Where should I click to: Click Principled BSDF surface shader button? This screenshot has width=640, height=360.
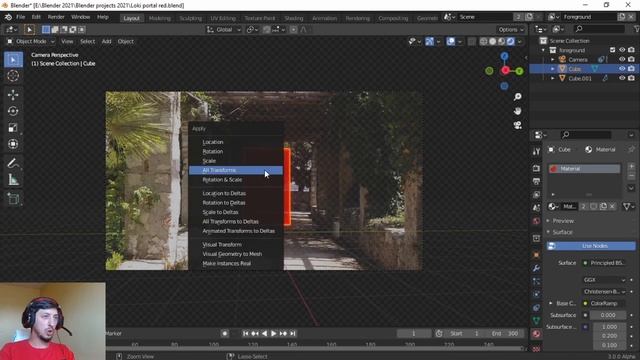pos(604,263)
